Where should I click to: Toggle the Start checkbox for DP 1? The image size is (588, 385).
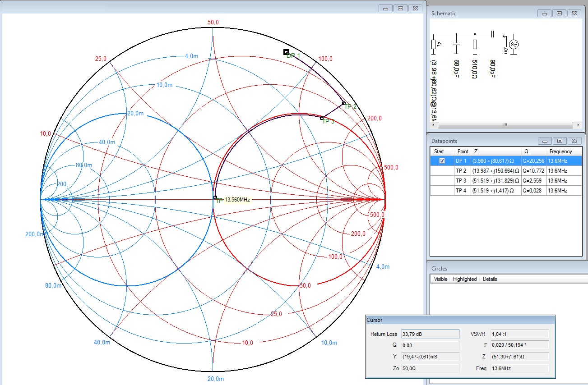(x=442, y=160)
